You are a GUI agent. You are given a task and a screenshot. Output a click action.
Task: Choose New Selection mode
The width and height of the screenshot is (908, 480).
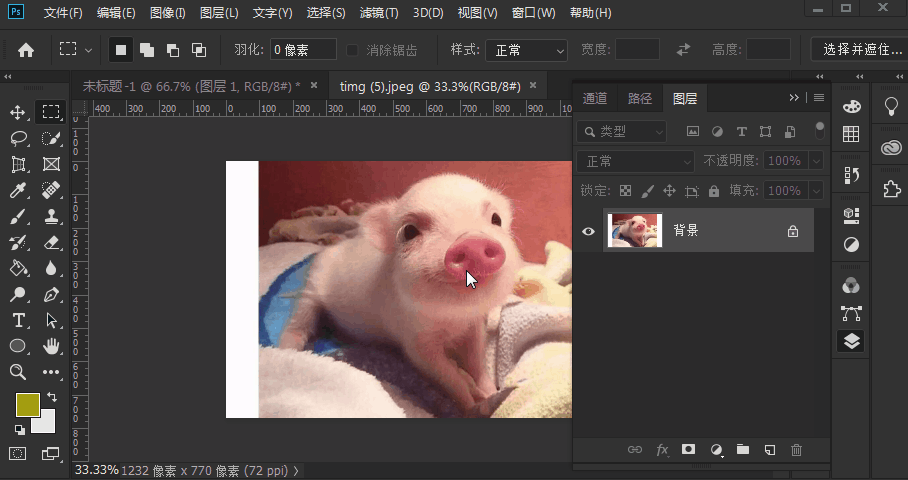121,50
